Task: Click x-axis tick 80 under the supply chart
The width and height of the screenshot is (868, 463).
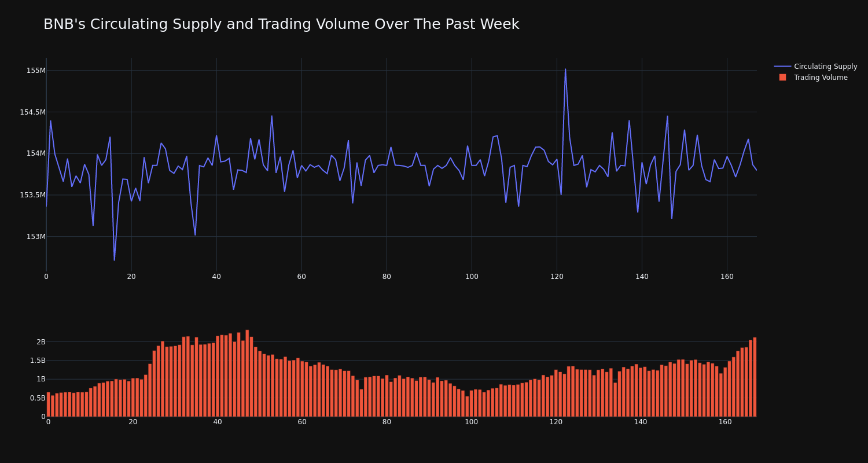Action: pyautogui.click(x=387, y=277)
